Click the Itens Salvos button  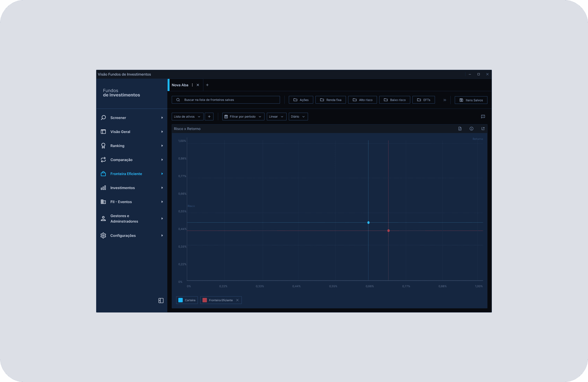click(x=471, y=100)
